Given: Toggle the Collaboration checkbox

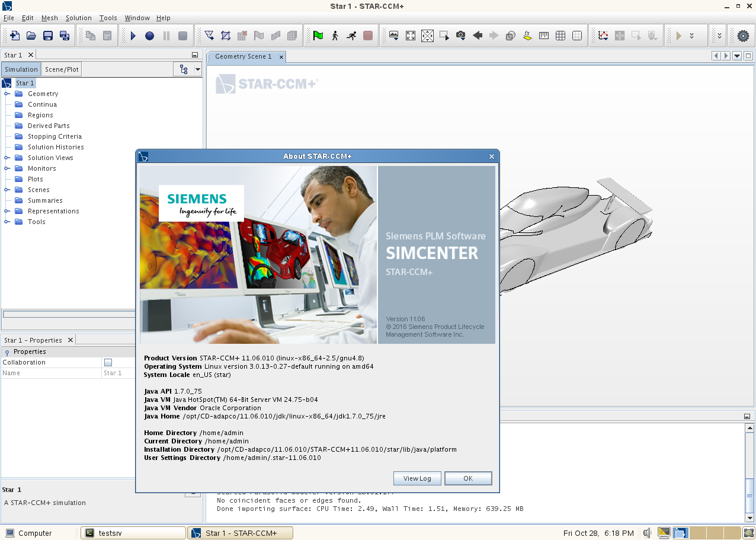Looking at the screenshot, I should [108, 362].
